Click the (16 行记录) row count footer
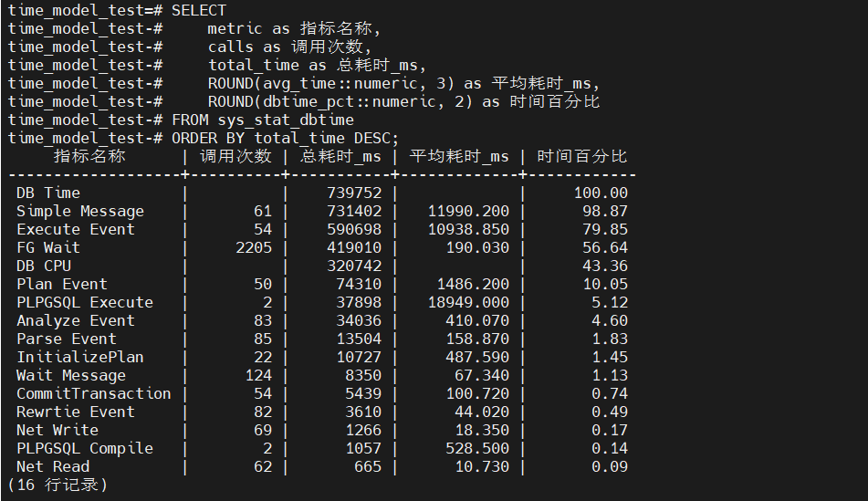Viewport: 868px width, 501px height. click(57, 485)
